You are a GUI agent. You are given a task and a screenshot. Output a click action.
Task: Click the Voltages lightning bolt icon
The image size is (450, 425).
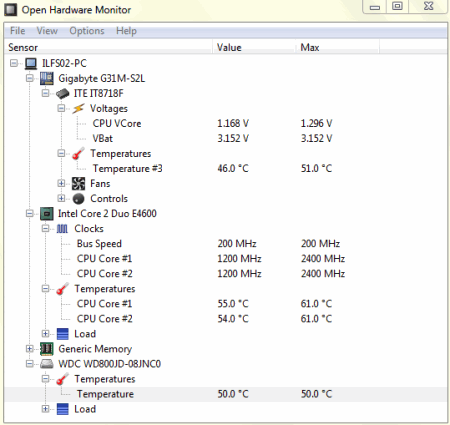(x=78, y=108)
